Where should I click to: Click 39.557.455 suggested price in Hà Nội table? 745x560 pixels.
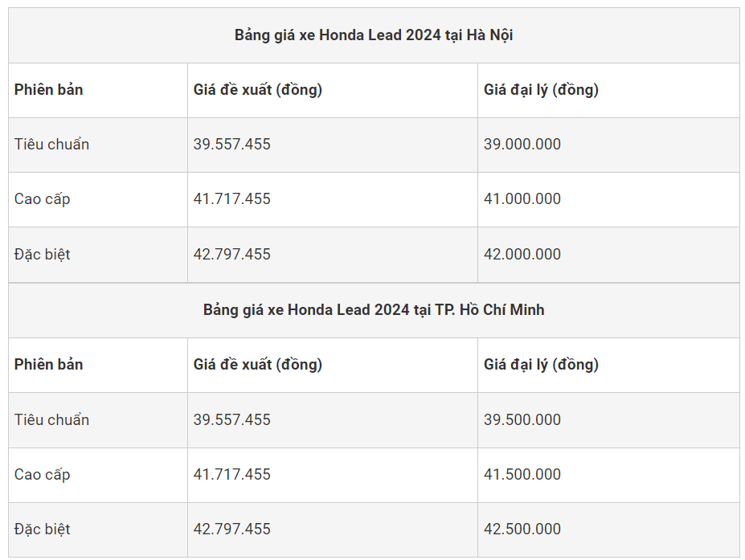[x=232, y=145]
